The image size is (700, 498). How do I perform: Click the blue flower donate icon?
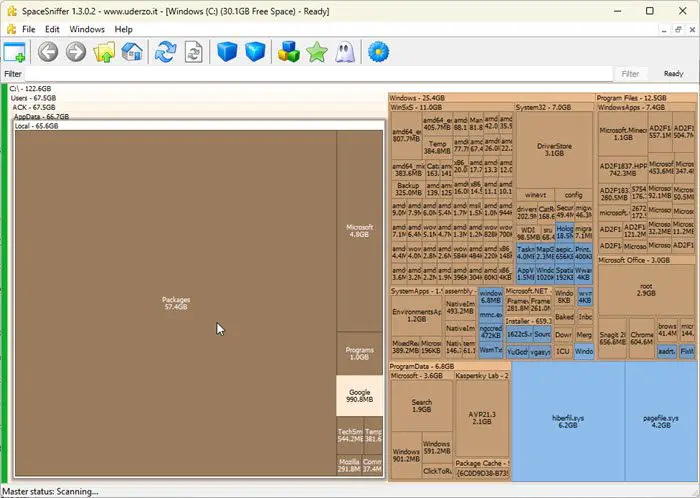379,52
